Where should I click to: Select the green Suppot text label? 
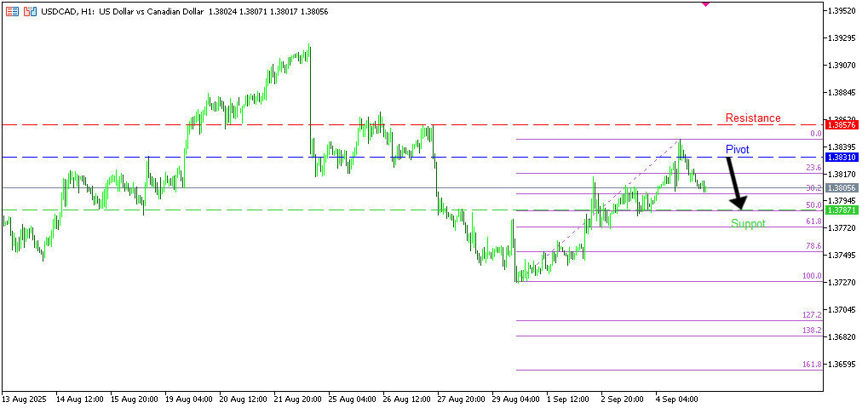[748, 224]
